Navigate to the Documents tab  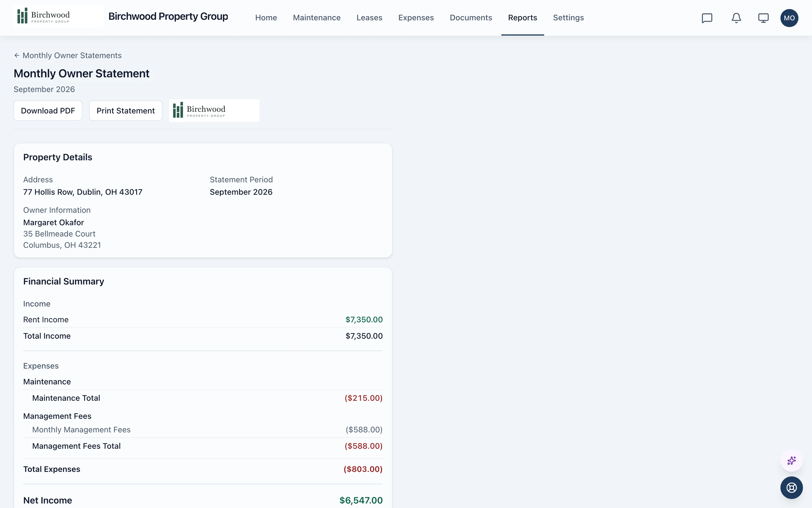point(471,18)
